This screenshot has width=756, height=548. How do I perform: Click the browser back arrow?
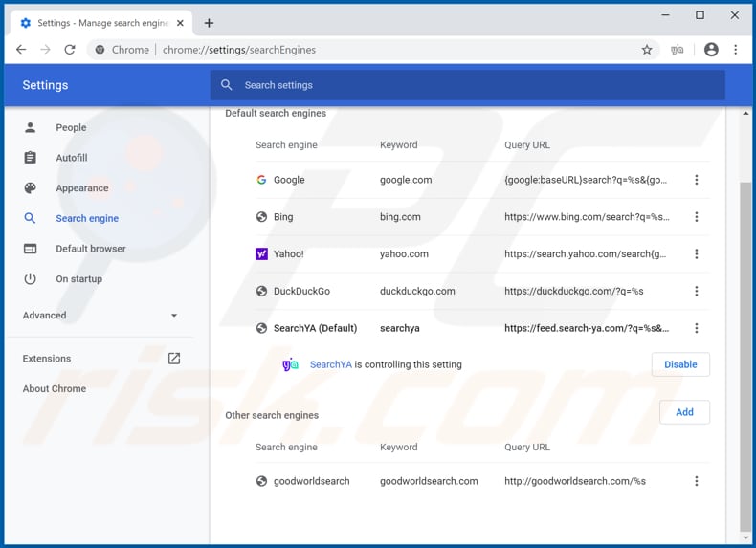pyautogui.click(x=21, y=50)
